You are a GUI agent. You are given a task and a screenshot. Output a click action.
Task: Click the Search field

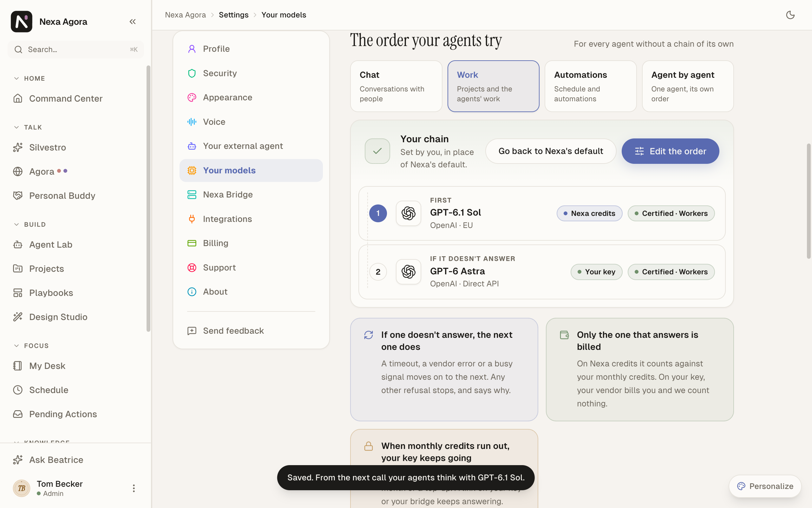pyautogui.click(x=76, y=50)
